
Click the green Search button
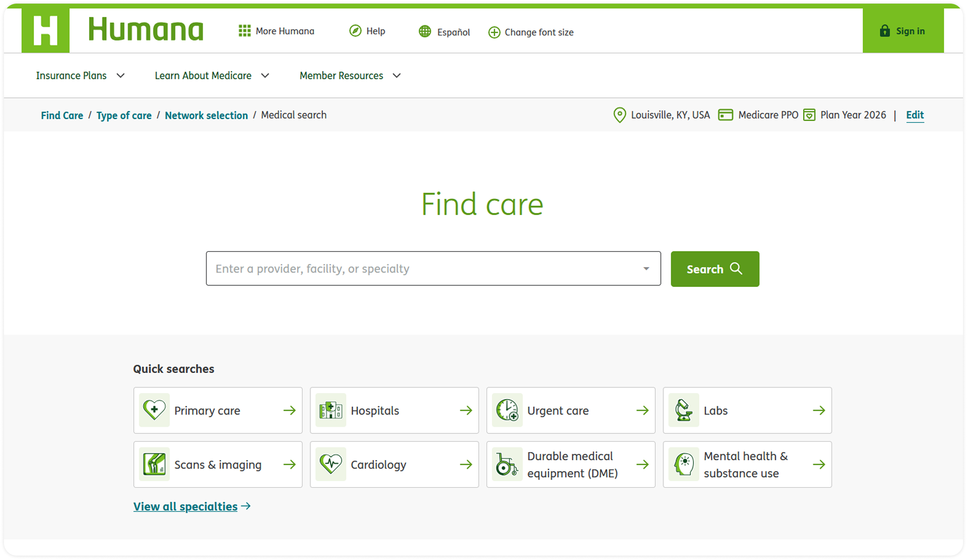click(x=715, y=269)
